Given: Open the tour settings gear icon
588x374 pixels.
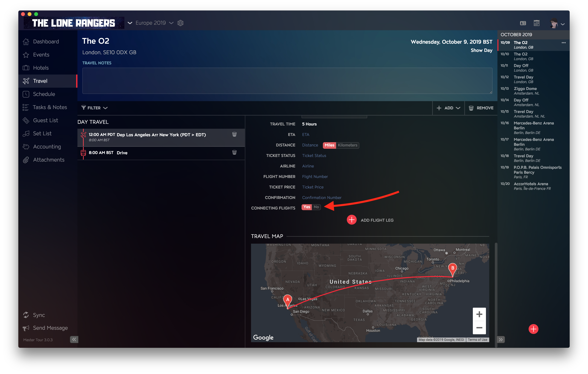Looking at the screenshot, I should pos(180,23).
